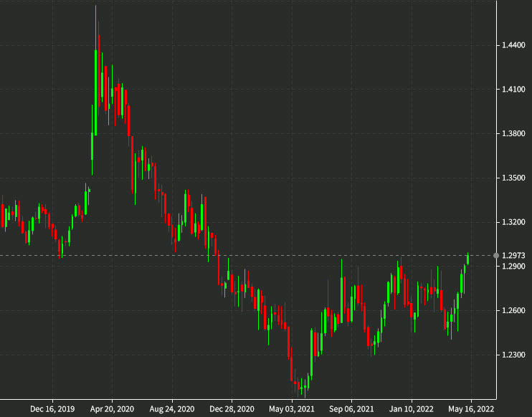
Task: Click the Sep 06, 2021 date label
Action: tap(351, 409)
